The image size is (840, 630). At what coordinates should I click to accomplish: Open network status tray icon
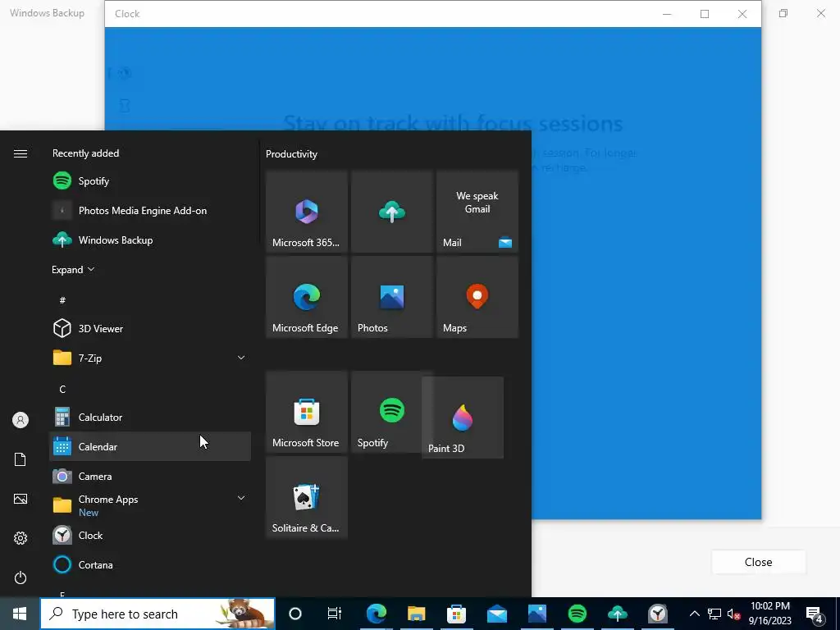[714, 614]
